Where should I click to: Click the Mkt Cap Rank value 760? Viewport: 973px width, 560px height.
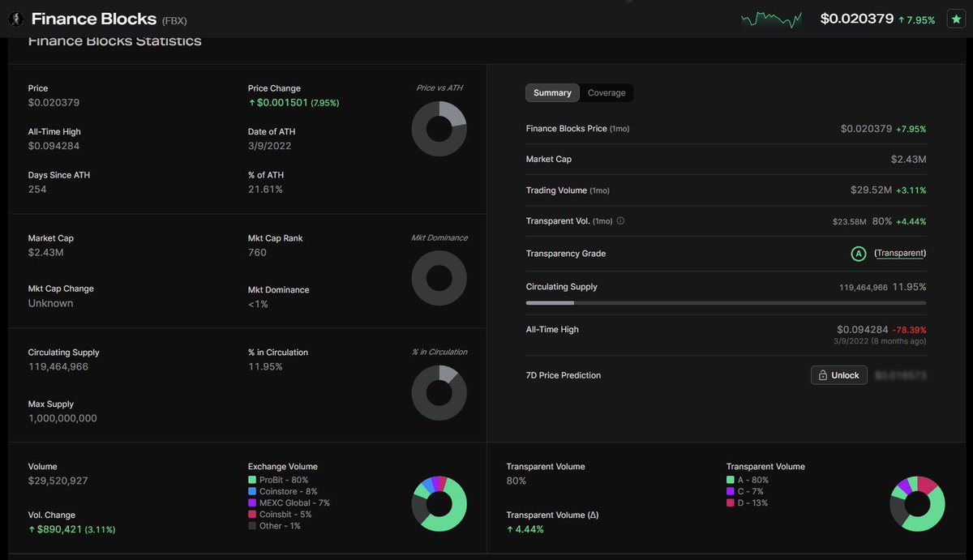[x=257, y=252]
